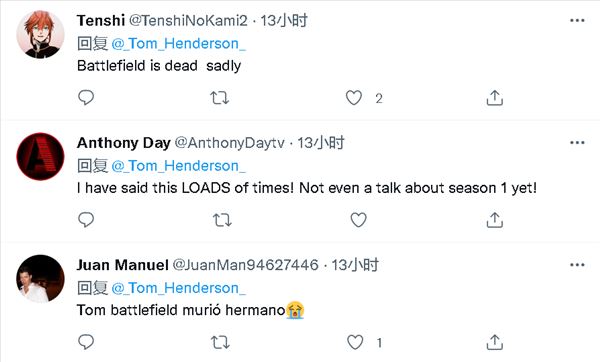The image size is (600, 362).
Task: Reply to Juan Manuel's tweet
Action: pos(86,342)
